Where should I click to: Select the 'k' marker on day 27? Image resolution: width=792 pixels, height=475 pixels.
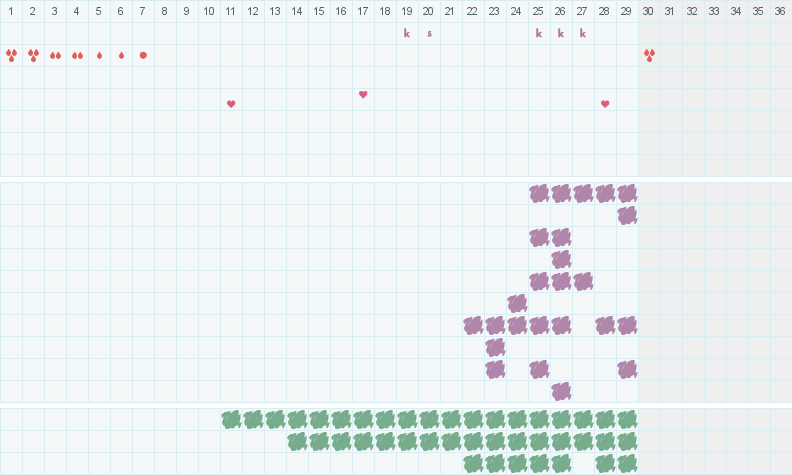[x=583, y=33]
